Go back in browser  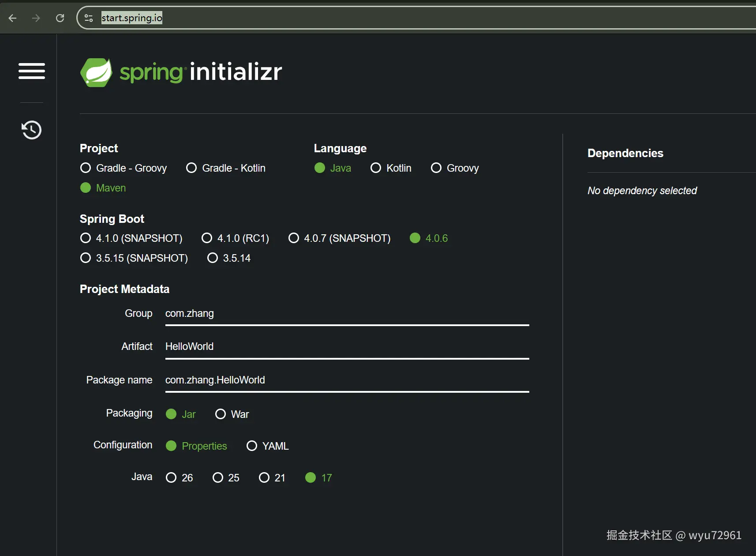click(12, 18)
